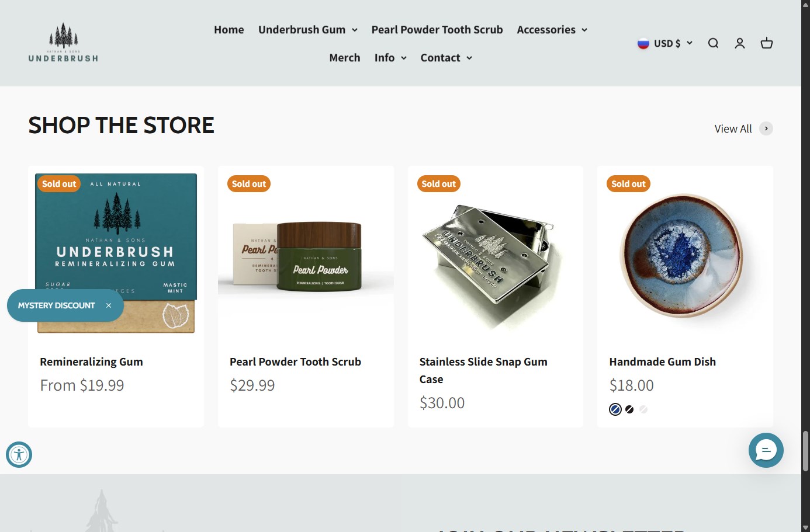The width and height of the screenshot is (810, 532).
Task: Open the search icon in header
Action: [713, 43]
